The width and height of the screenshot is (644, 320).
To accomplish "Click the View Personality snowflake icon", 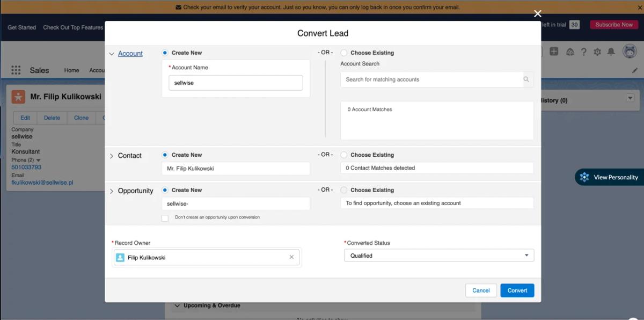I will (584, 177).
